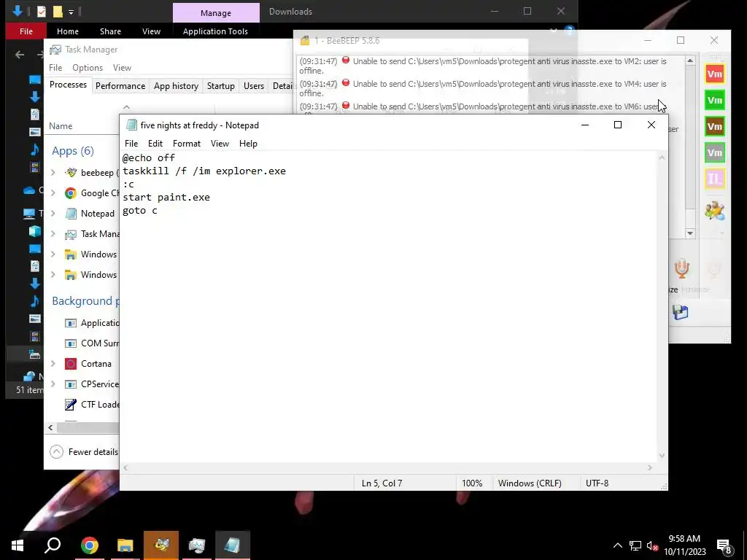
Task: Click the BeeBEEP chat scrollbar up arrow
Action: [690, 61]
